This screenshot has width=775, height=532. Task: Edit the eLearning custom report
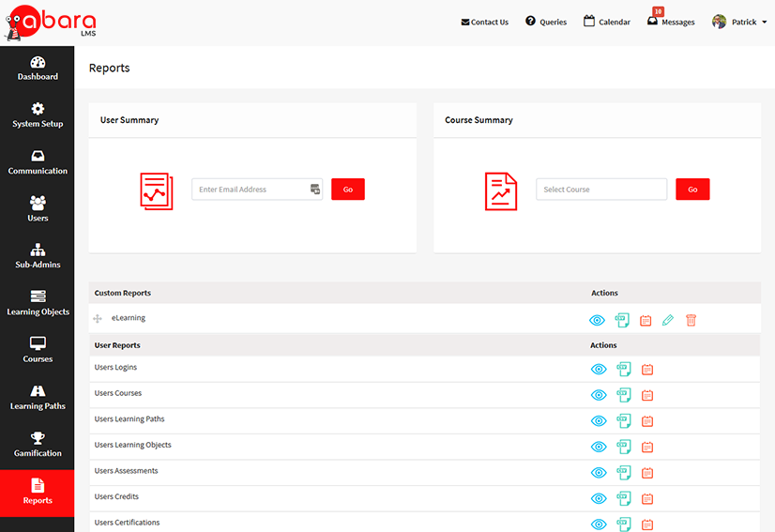(668, 320)
